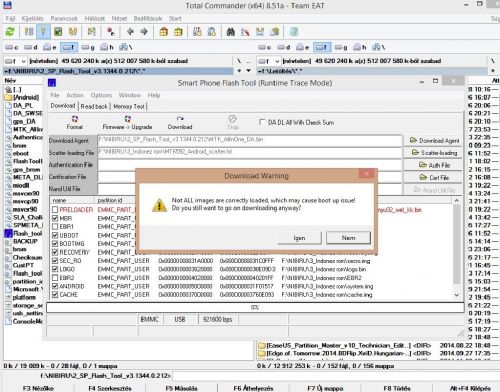The image size is (500, 392).
Task: Click the F5 Másolás function button
Action: [181, 388]
